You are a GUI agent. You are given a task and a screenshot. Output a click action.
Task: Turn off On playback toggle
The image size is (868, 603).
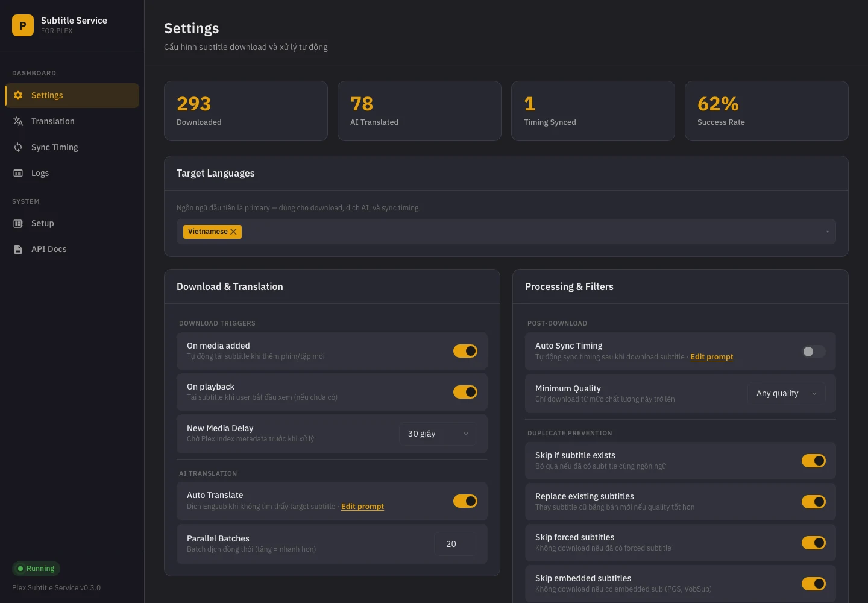465,392
